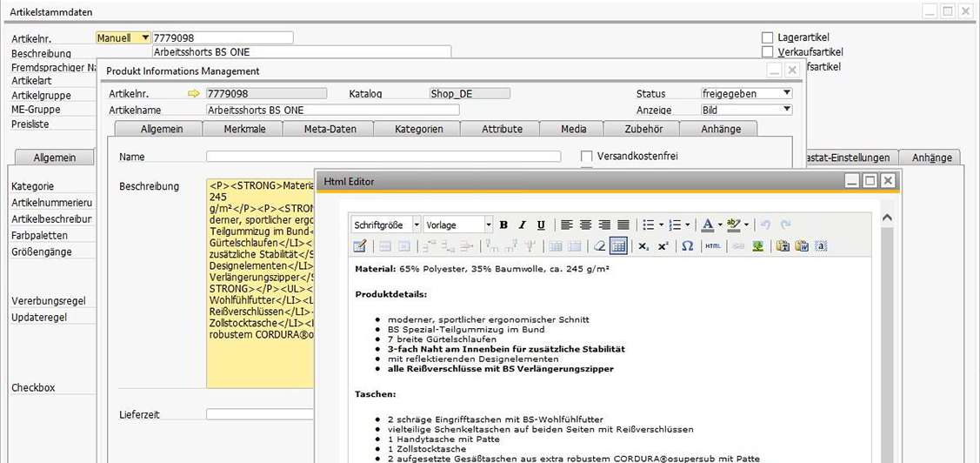The width and height of the screenshot is (980, 463).
Task: Open the Kategorien tab
Action: [x=419, y=130]
